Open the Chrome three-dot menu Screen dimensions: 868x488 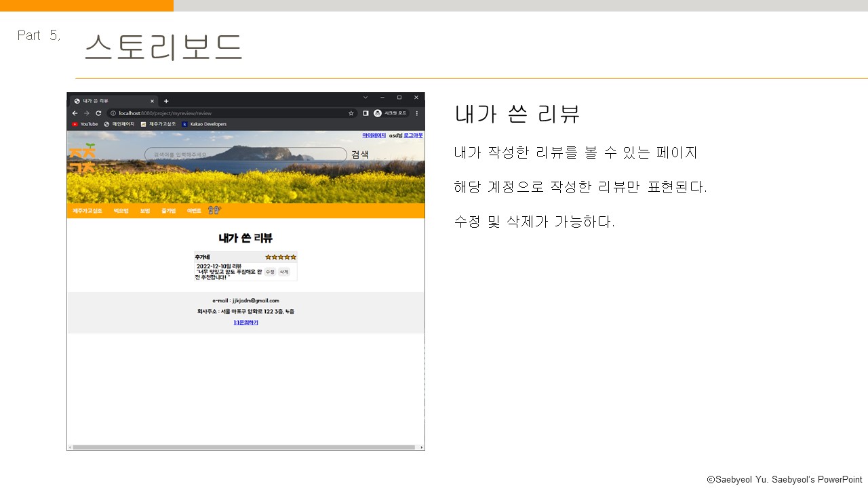(x=416, y=113)
